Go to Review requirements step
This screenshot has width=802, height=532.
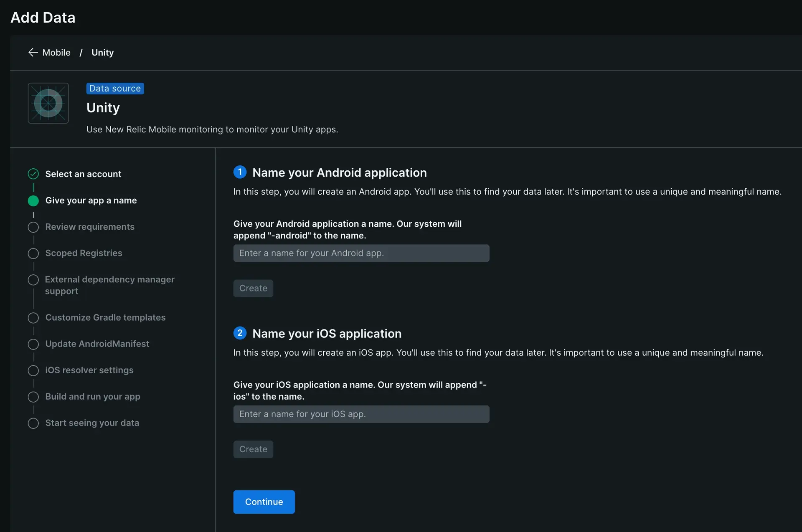click(x=90, y=227)
